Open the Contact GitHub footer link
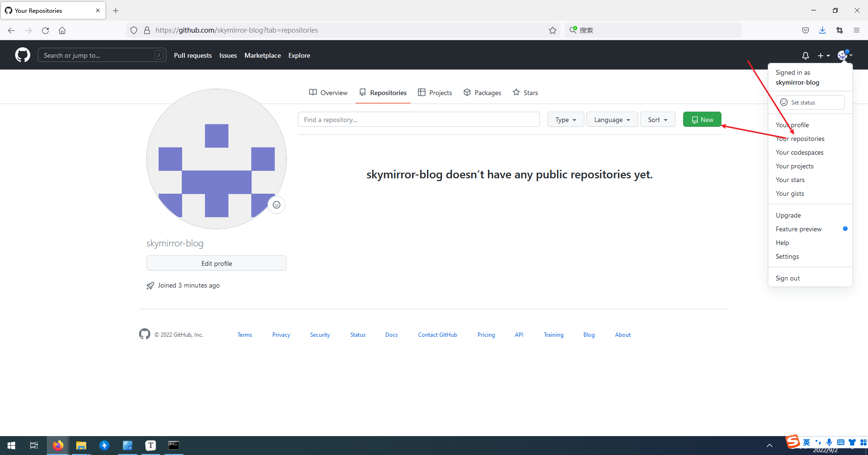 (437, 335)
